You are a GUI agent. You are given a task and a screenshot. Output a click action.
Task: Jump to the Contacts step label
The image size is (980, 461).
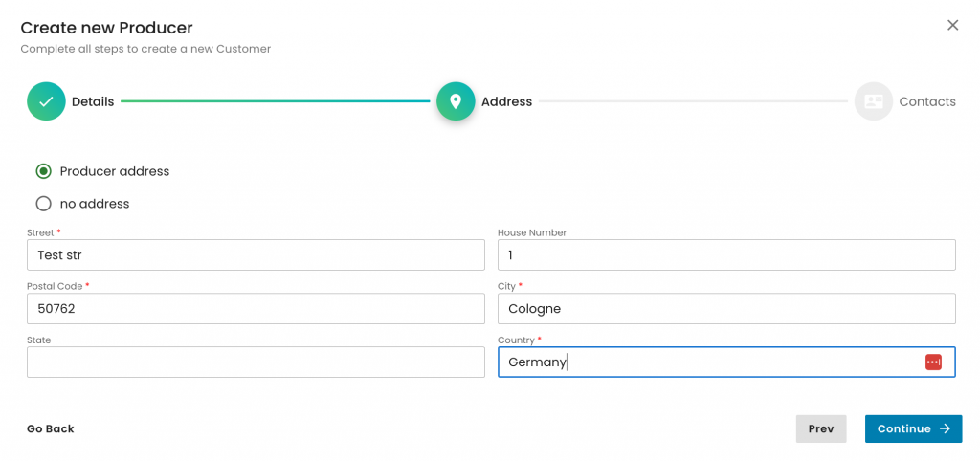click(926, 101)
